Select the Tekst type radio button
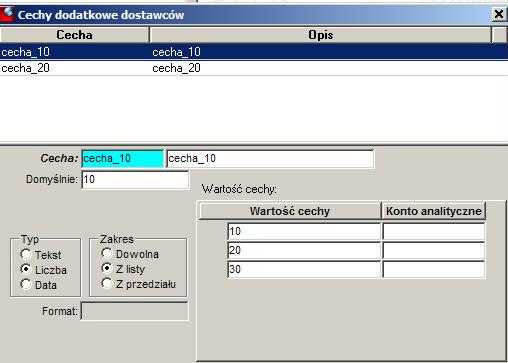This screenshot has height=363, width=508. tap(26, 255)
